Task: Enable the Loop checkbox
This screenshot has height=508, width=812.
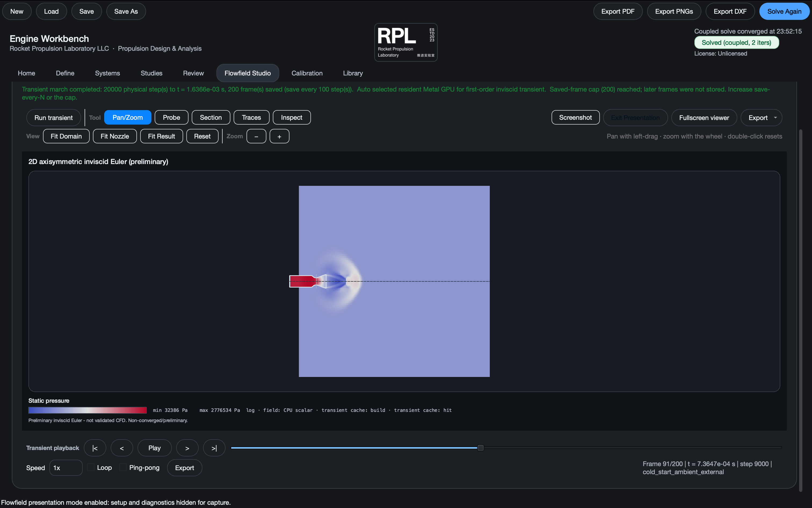Action: pyautogui.click(x=91, y=467)
